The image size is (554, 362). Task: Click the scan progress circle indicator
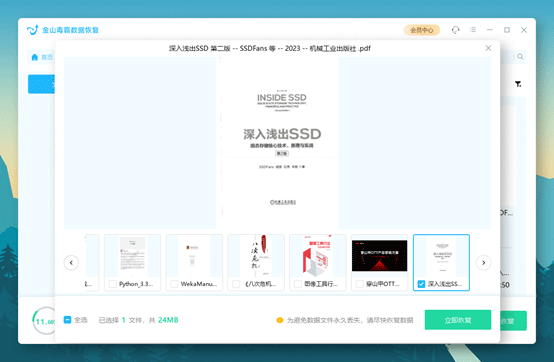coord(44,321)
